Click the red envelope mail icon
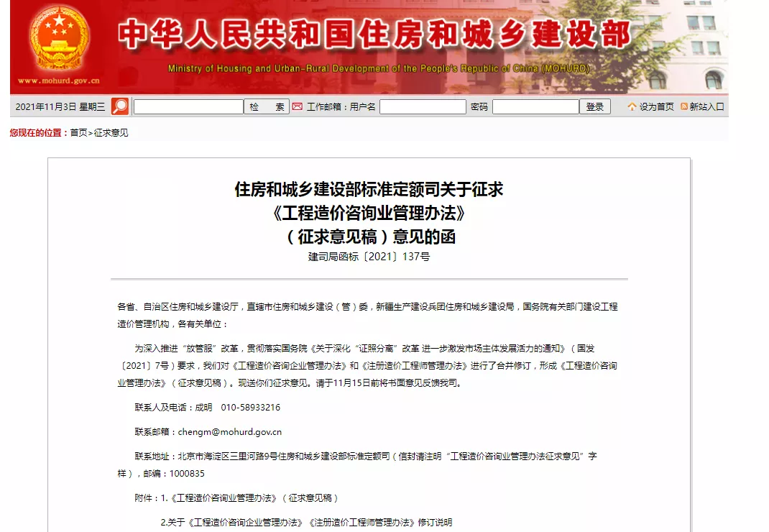 298,106
